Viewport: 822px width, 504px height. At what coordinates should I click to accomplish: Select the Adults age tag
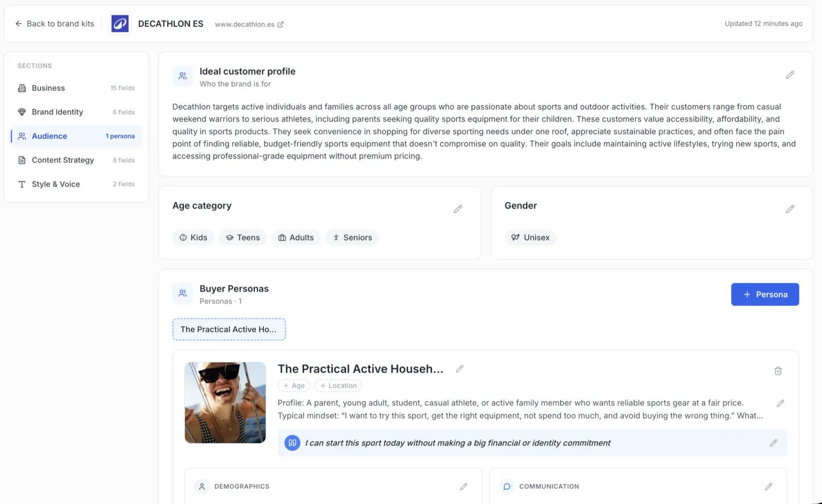coord(296,237)
